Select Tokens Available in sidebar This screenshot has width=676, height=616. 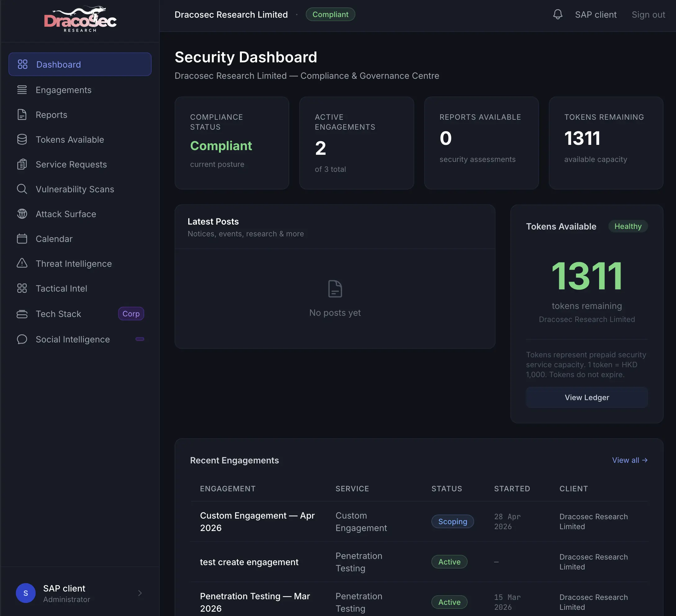point(80,139)
